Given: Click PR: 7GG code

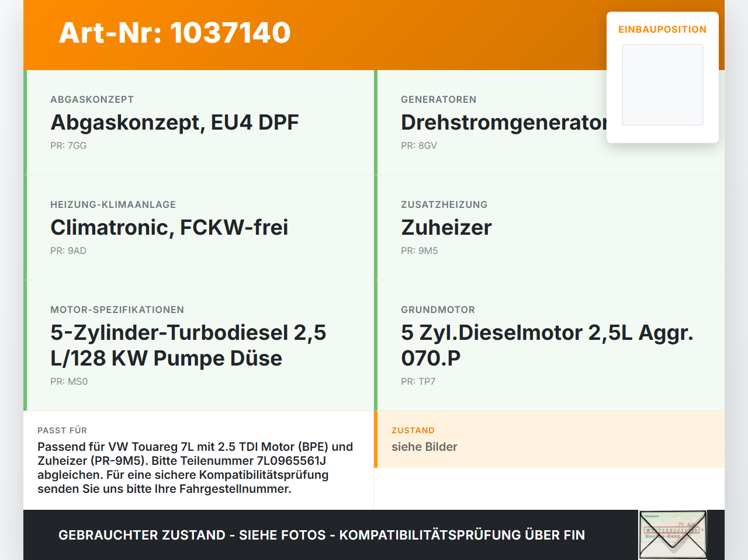Looking at the screenshot, I should coord(68,145).
